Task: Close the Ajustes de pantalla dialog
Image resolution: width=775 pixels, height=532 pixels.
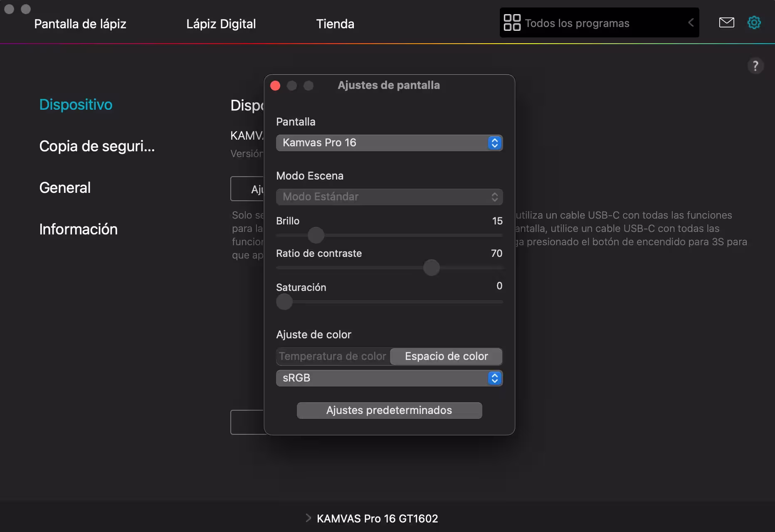Action: point(275,86)
